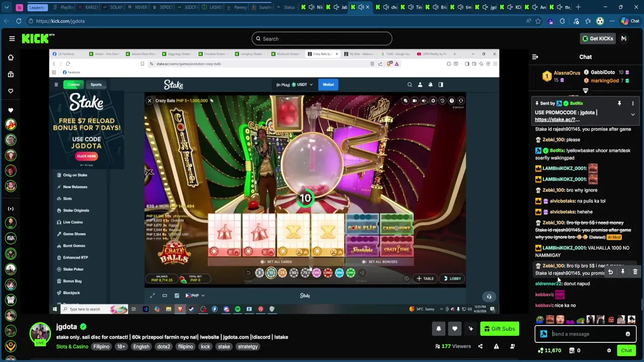Open chat settings gear

point(609,350)
